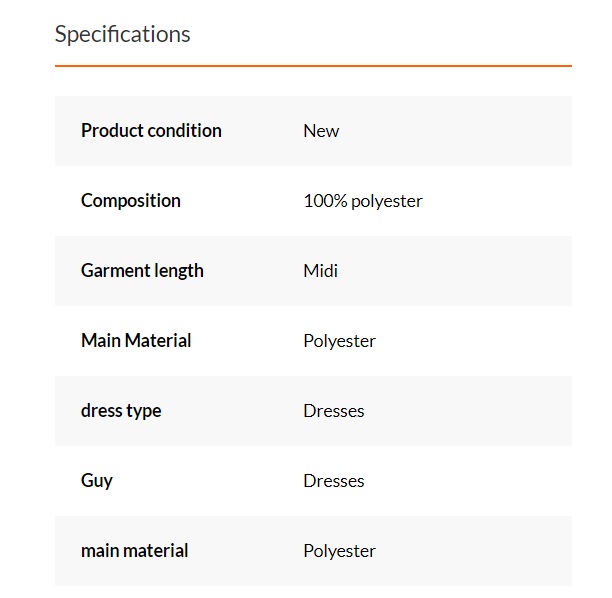Screen dimensions: 612x598
Task: Click the orange divider line under Specifications
Action: coord(313,66)
